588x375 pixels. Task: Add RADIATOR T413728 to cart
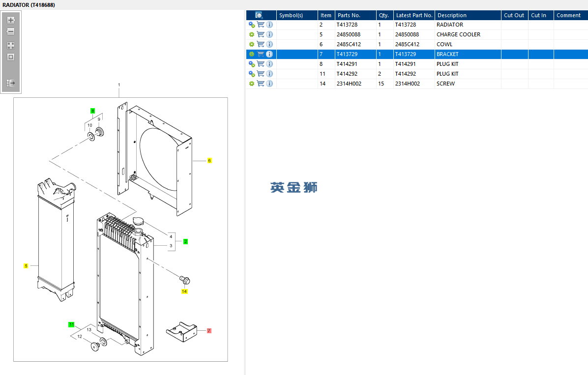click(261, 25)
